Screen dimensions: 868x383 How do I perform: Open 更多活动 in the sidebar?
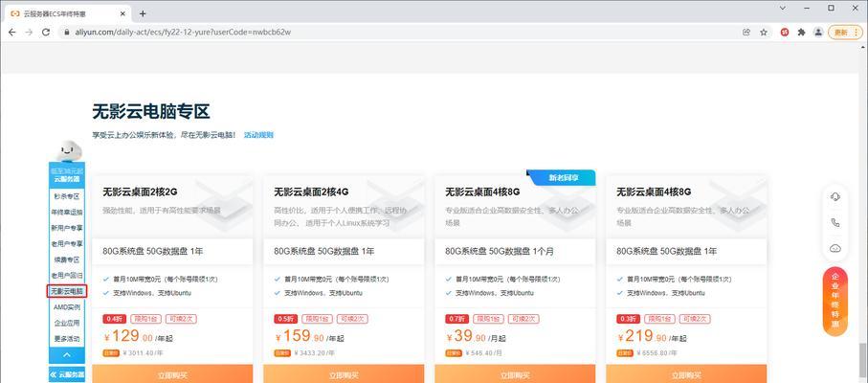[66, 338]
